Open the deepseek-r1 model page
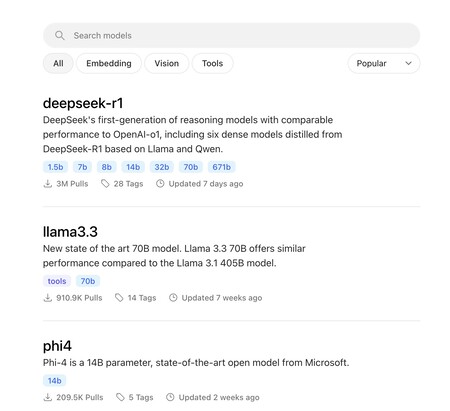The image size is (450, 411). point(83,103)
